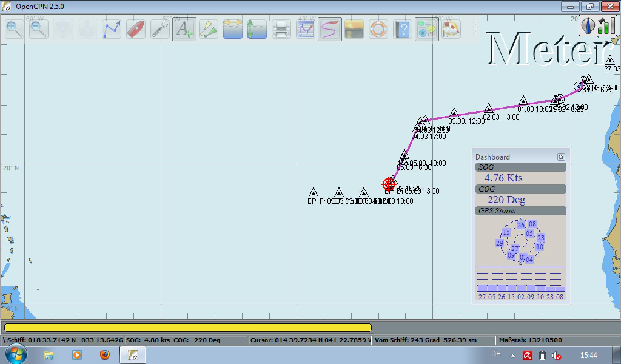Screen dimensions: 621x364
Task: Select waypoint 03.03. 12:00
Action: [x=454, y=112]
